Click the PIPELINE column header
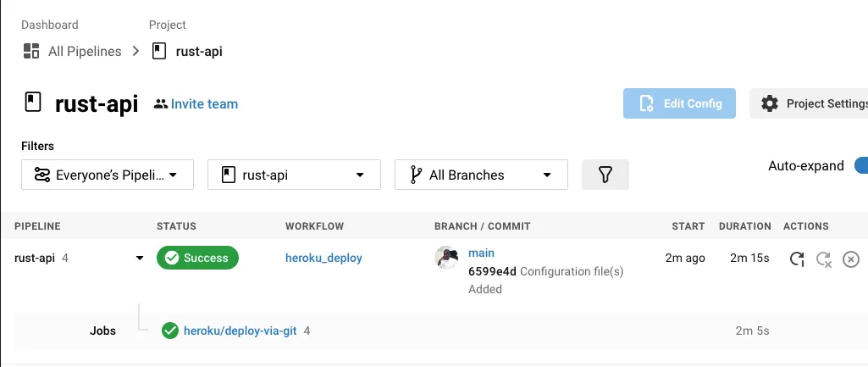 (x=37, y=226)
